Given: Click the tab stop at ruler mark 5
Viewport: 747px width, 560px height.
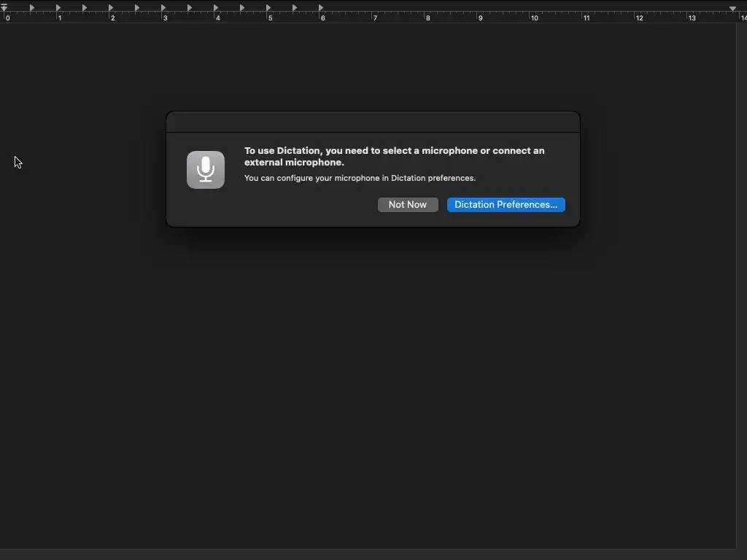Looking at the screenshot, I should [x=268, y=7].
